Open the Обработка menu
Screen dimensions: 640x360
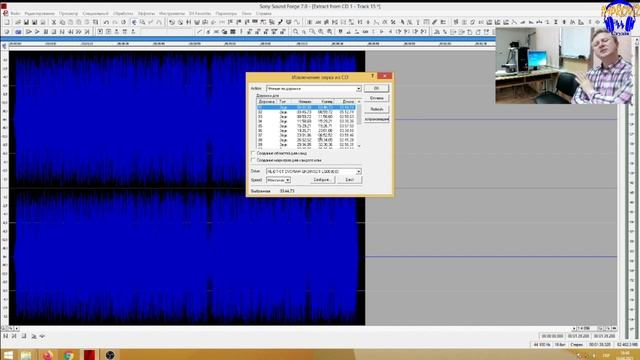(123, 13)
